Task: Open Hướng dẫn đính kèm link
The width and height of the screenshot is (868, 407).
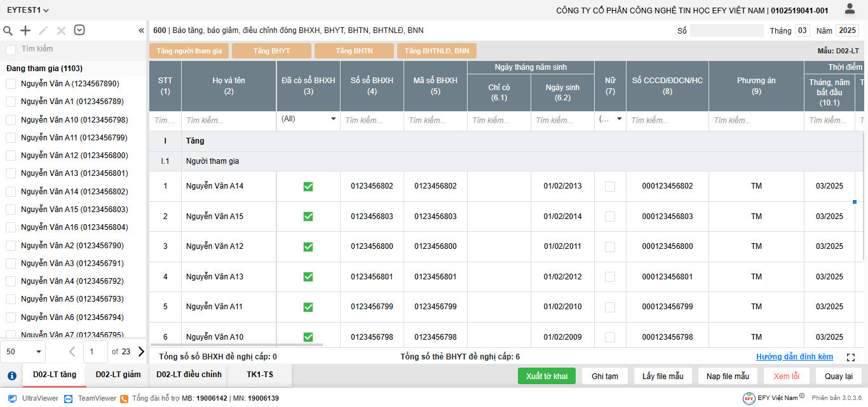Action: pos(794,357)
